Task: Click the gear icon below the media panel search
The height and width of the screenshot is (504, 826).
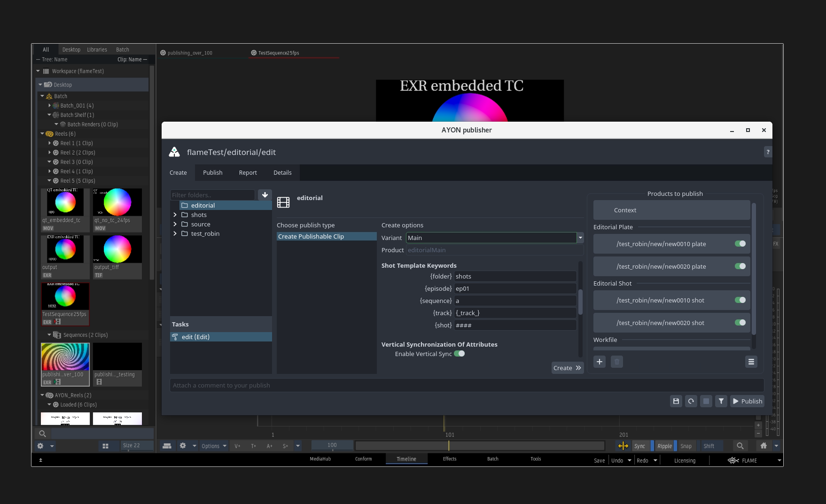Action: click(x=40, y=446)
